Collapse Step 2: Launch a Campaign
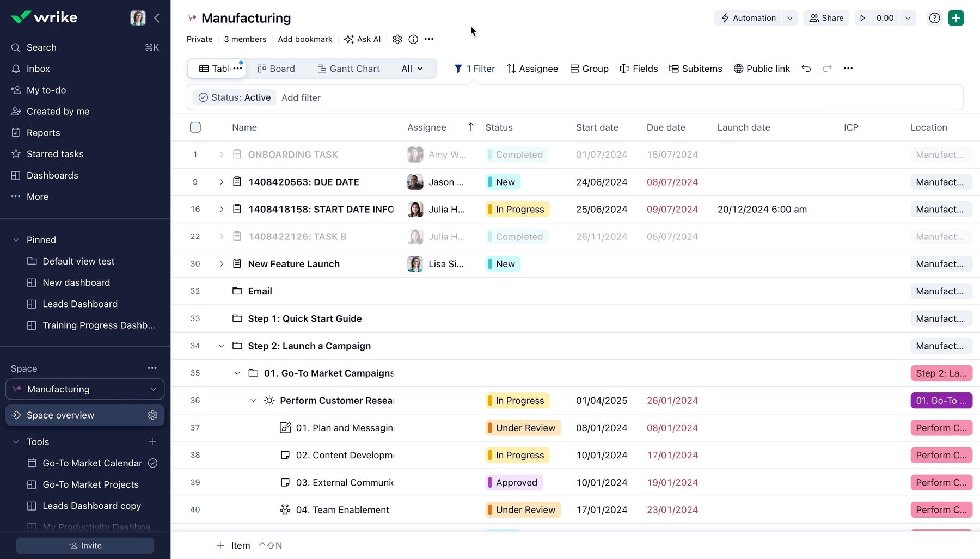The image size is (980, 559). point(222,346)
